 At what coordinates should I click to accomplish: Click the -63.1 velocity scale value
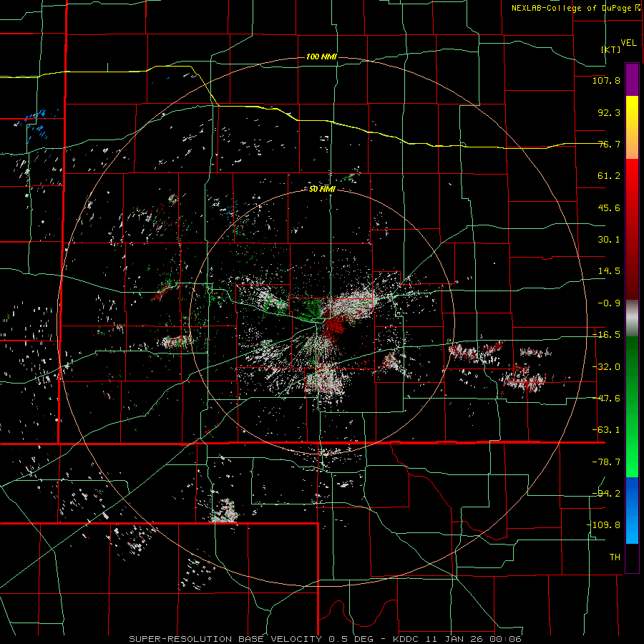coord(606,430)
